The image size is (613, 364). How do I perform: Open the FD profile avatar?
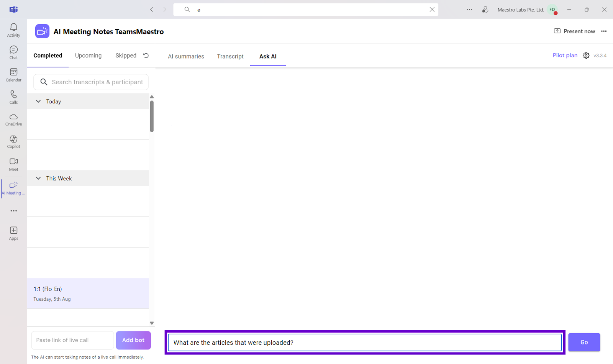tap(552, 10)
